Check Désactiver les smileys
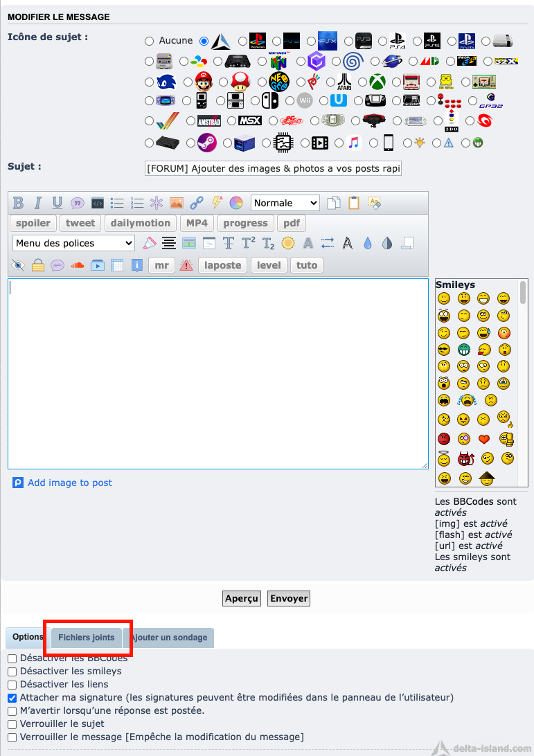 (12, 672)
